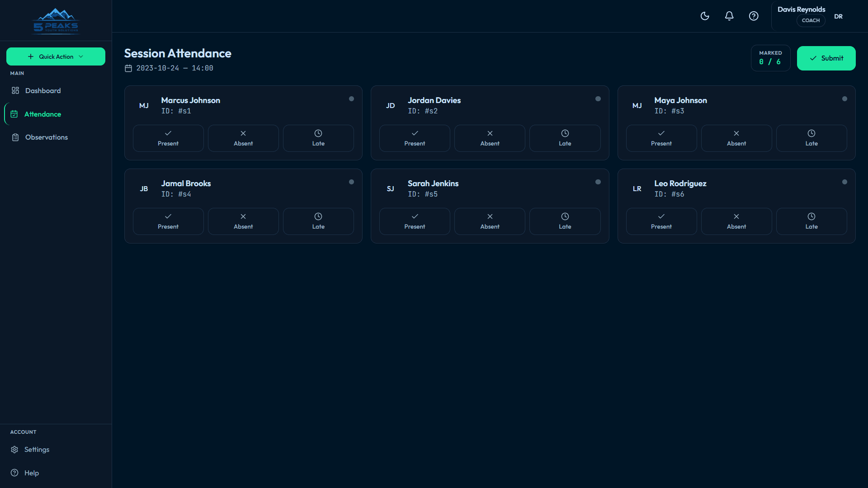Open notifications bell
The width and height of the screenshot is (868, 488).
729,16
